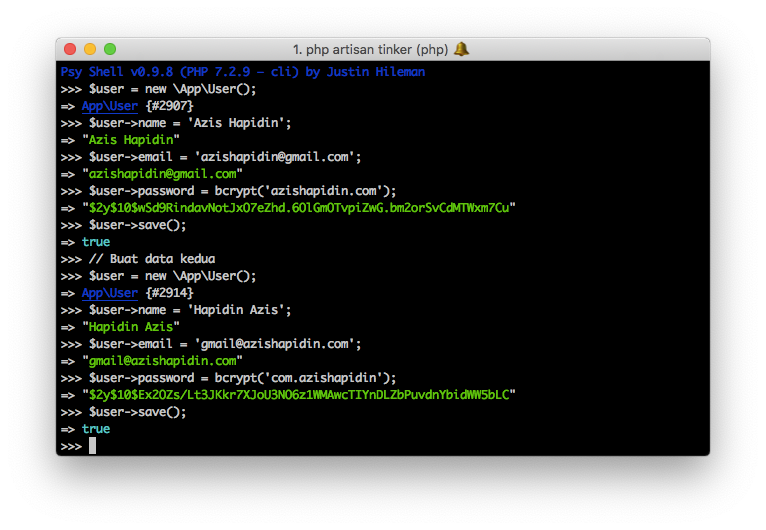The height and width of the screenshot is (530, 766).
Task: Click the comment '// Buat data kedua'
Action: click(152, 259)
